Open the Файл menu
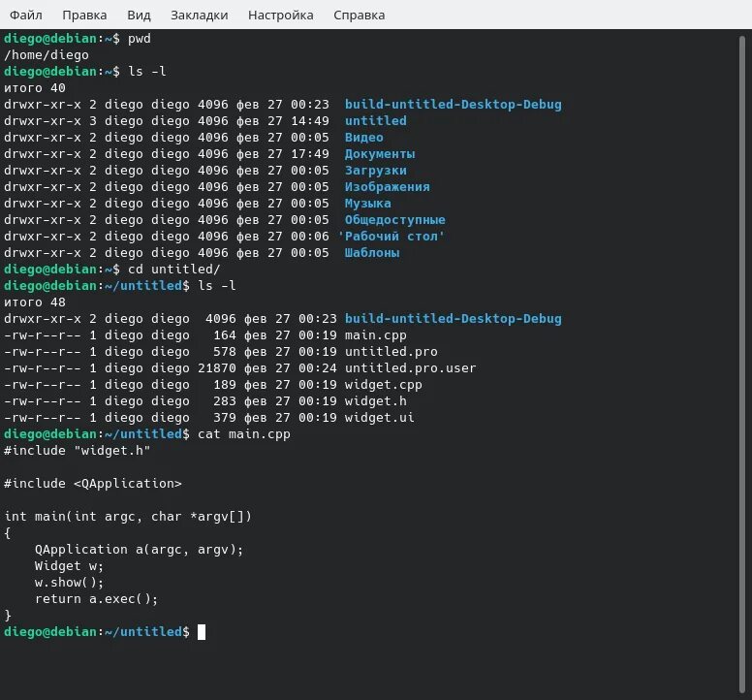This screenshot has width=752, height=700. 26,15
